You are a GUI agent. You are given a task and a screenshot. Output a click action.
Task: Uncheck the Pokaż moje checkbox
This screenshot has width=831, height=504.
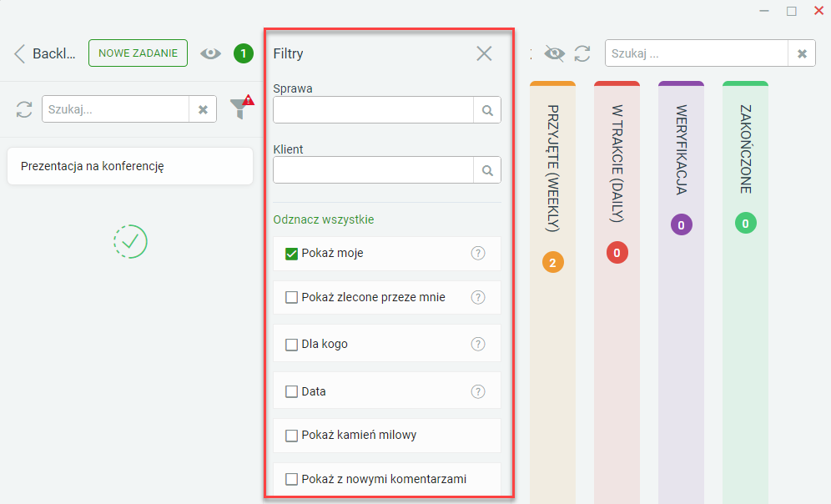(x=291, y=254)
